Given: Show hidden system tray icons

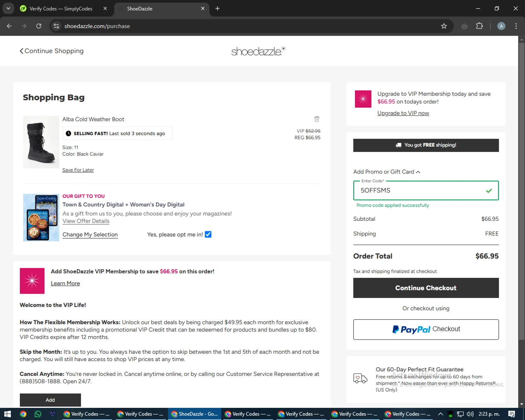Looking at the screenshot, I should click(x=441, y=414).
